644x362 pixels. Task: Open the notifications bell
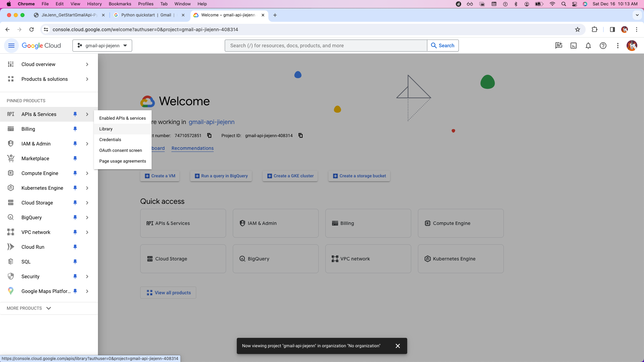pos(588,46)
